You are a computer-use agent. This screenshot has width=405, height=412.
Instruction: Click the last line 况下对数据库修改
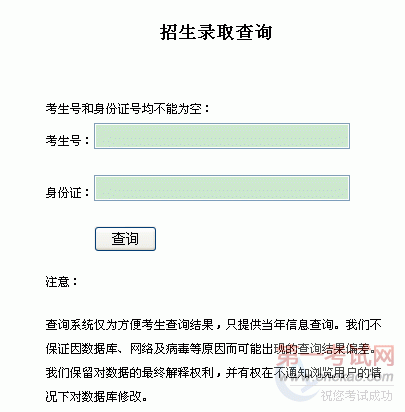click(96, 397)
